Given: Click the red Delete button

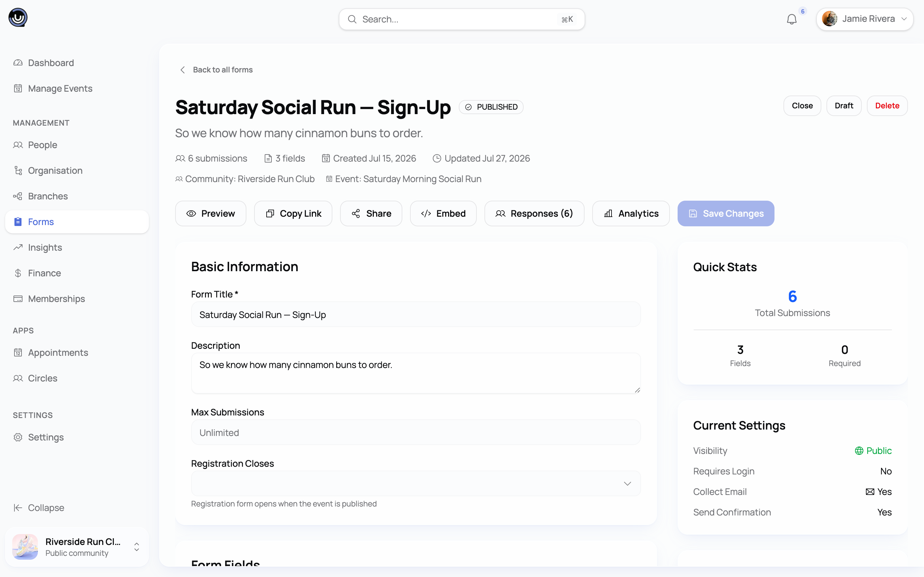Looking at the screenshot, I should [887, 106].
